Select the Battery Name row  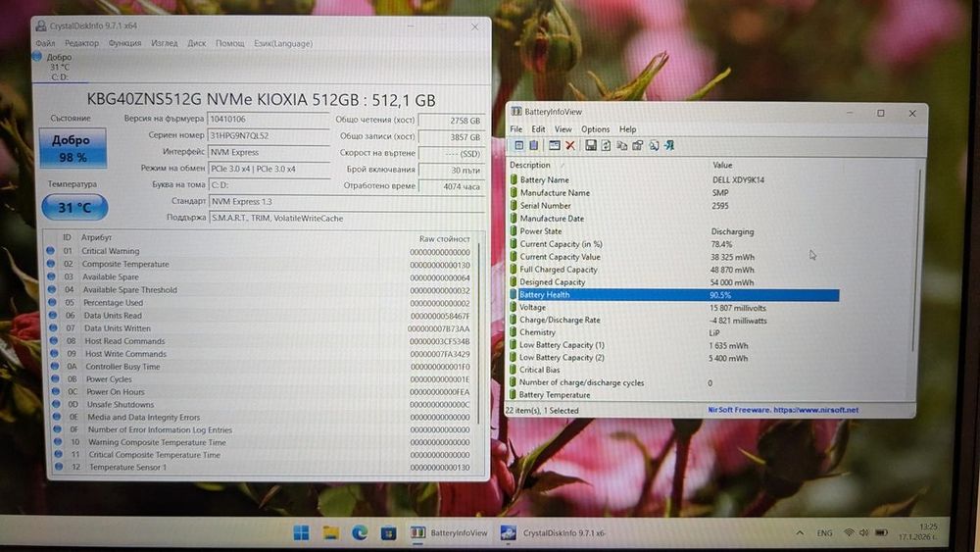click(x=674, y=180)
